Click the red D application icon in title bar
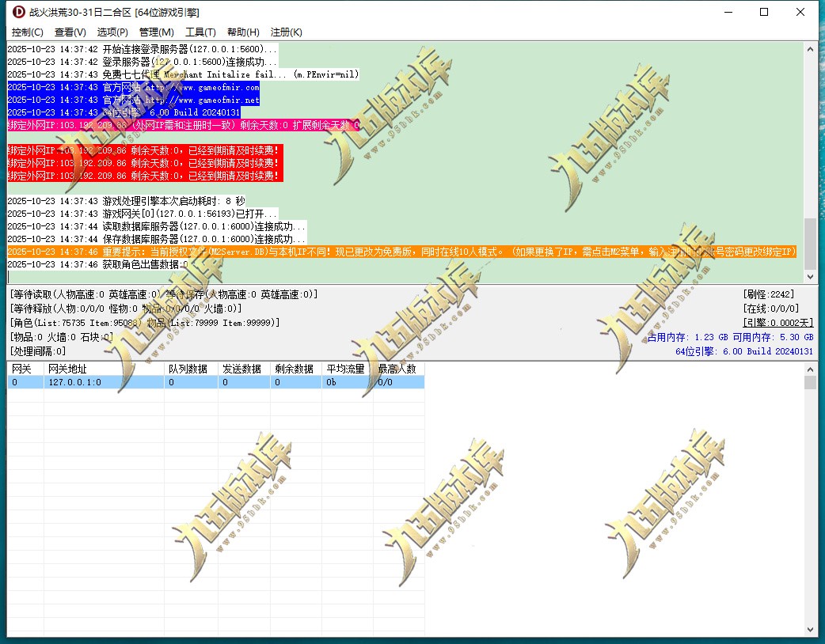The width and height of the screenshot is (825, 644). point(18,12)
